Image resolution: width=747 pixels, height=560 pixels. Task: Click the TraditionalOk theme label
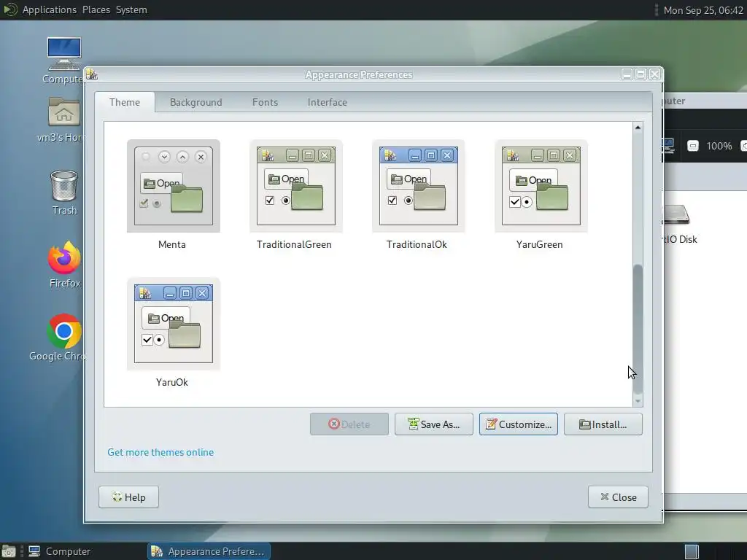417,245
